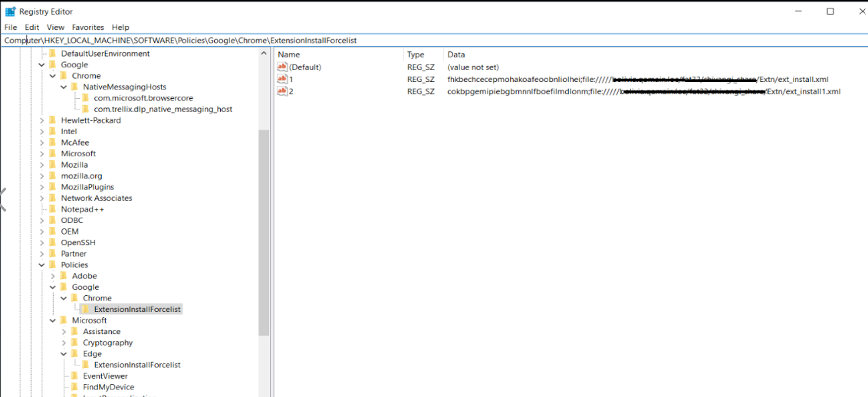Click the Network Associates folder icon
Screen dimensions: 868x397
click(x=53, y=198)
